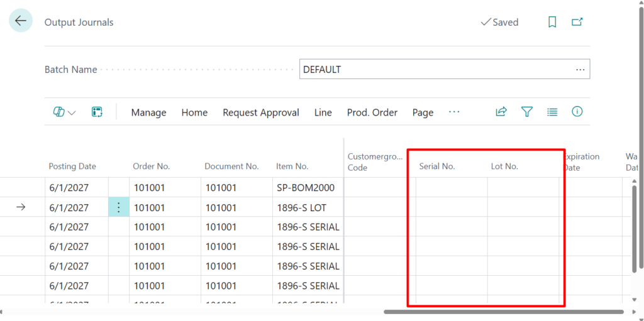
Task: Click the Line menu item
Action: coord(323,112)
